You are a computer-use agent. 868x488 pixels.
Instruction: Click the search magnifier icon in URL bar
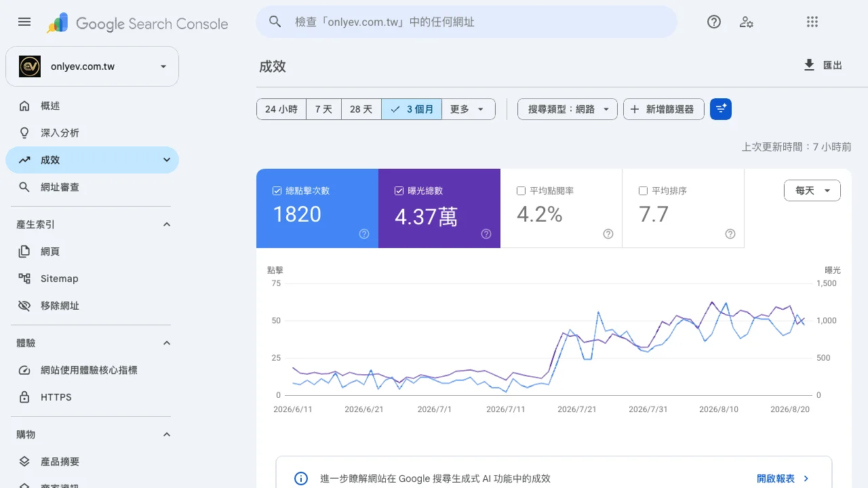click(x=275, y=22)
